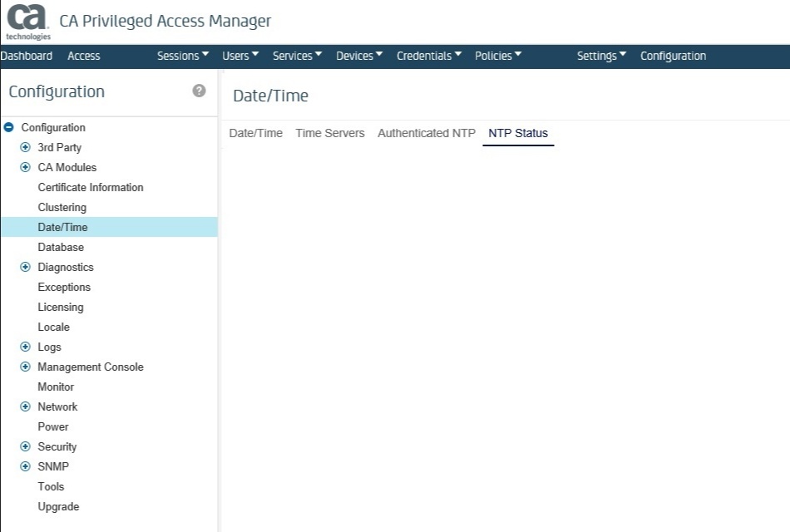
Task: Open the Configuration help question mark icon
Action: click(199, 91)
